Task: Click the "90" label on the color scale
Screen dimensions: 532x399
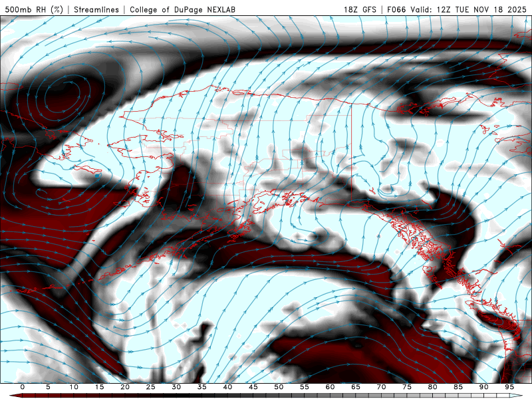Action: [x=483, y=387]
